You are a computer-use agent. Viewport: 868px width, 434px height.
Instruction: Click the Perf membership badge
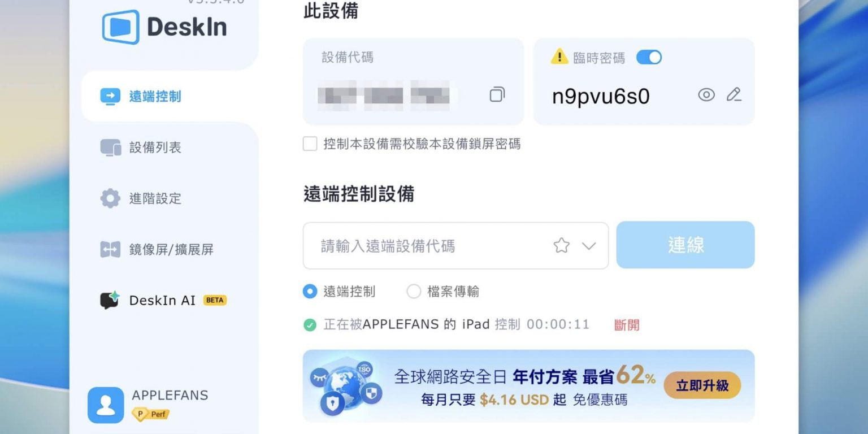click(x=150, y=414)
